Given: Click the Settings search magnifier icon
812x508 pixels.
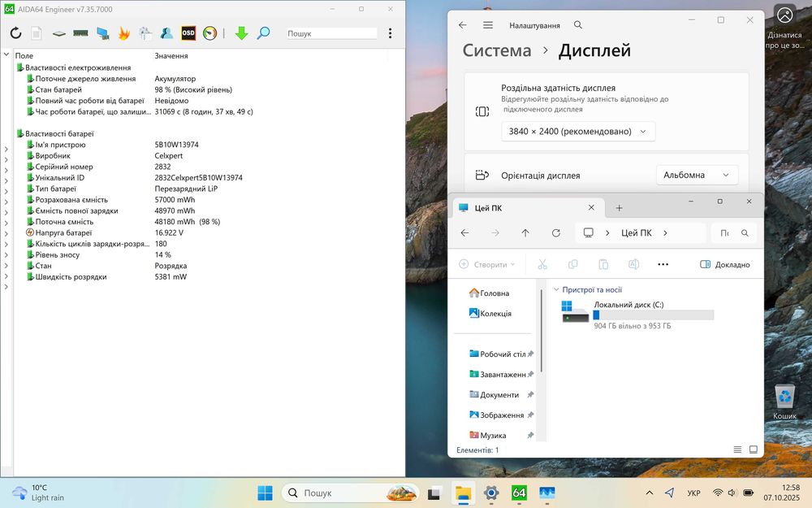Looking at the screenshot, I should (578, 25).
